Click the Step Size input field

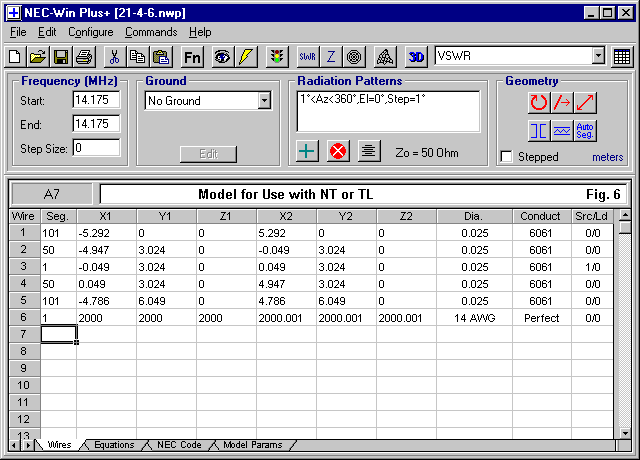[x=96, y=147]
